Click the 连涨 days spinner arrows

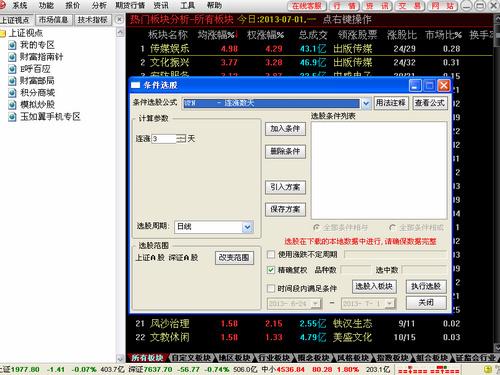coord(181,139)
